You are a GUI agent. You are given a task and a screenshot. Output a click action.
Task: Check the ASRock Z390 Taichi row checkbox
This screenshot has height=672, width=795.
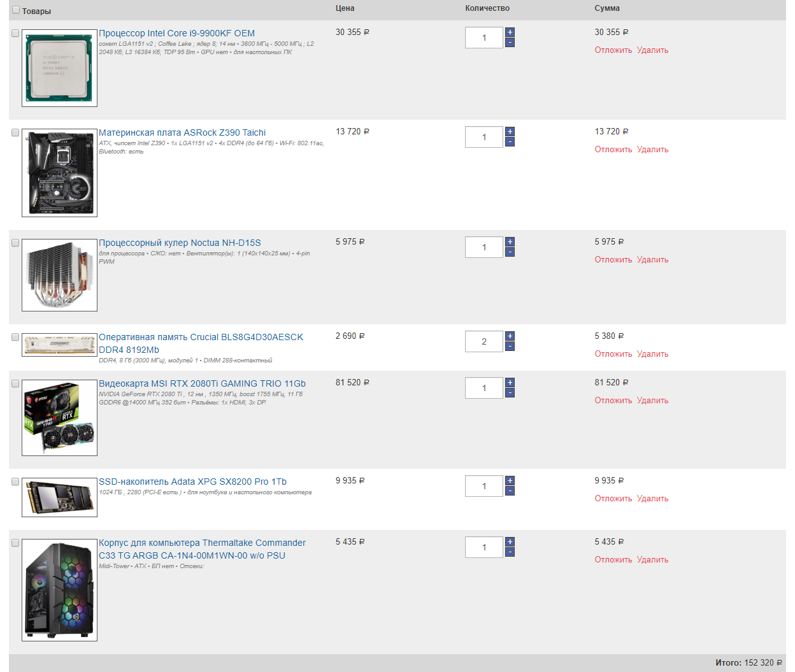click(x=15, y=132)
